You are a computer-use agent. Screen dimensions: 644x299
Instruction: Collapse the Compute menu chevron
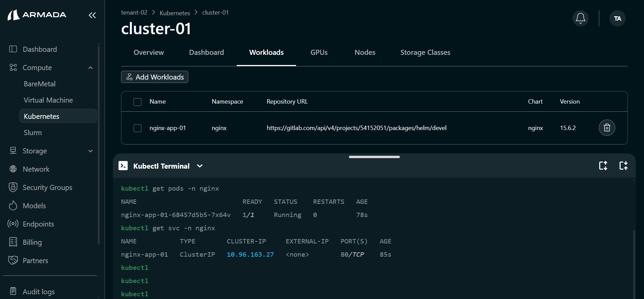(x=91, y=68)
